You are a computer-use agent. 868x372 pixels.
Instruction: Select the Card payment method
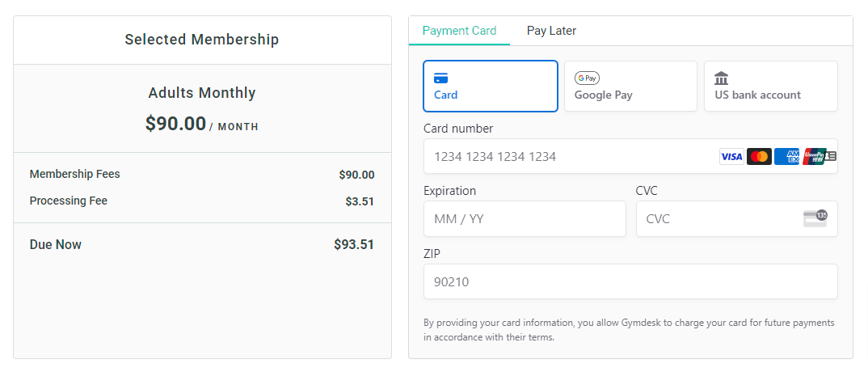[x=491, y=86]
